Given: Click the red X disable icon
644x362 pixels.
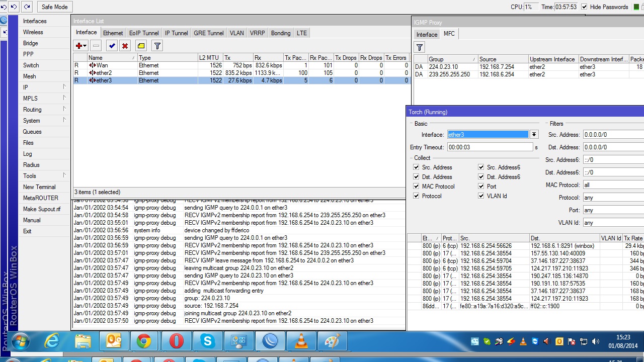Looking at the screenshot, I should pos(125,46).
